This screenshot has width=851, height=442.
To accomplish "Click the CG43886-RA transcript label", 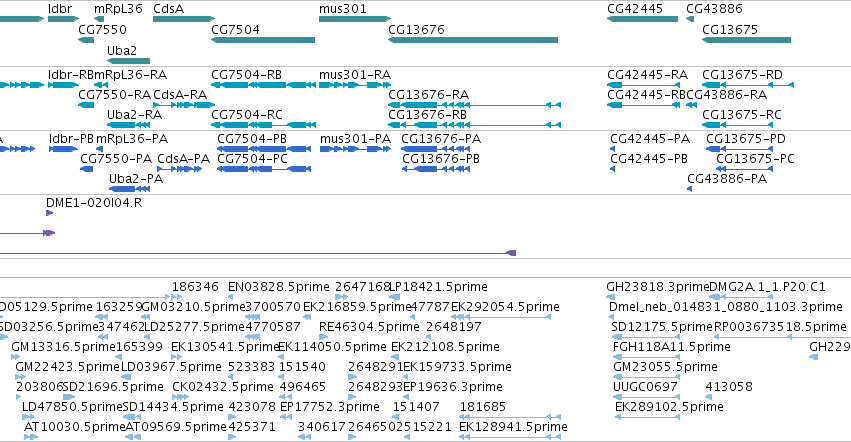I will pyautogui.click(x=727, y=95).
